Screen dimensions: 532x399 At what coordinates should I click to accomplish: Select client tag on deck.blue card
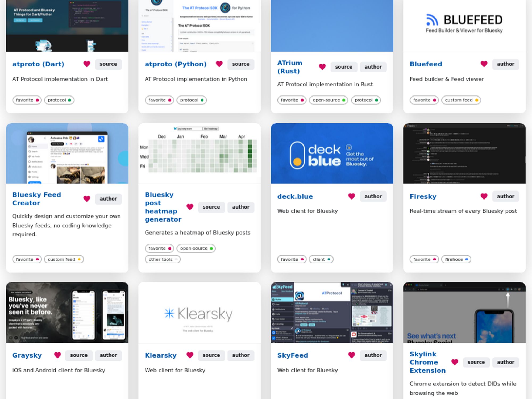[321, 259]
